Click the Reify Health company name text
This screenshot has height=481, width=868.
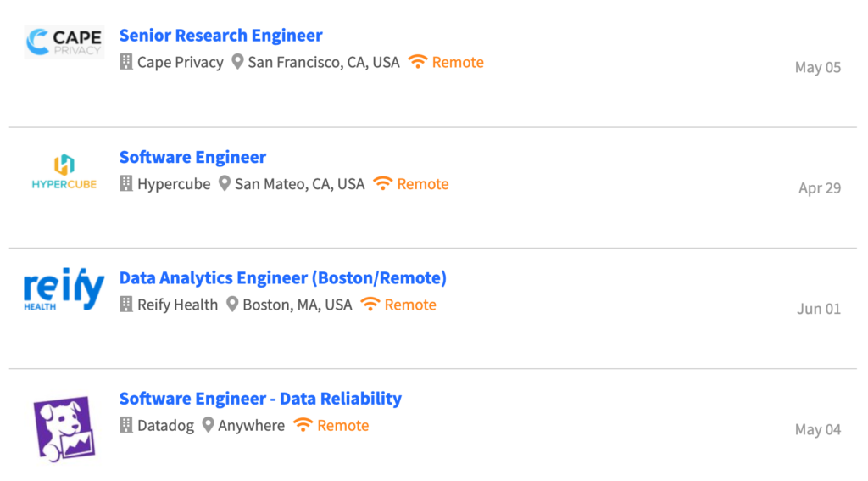pos(178,305)
